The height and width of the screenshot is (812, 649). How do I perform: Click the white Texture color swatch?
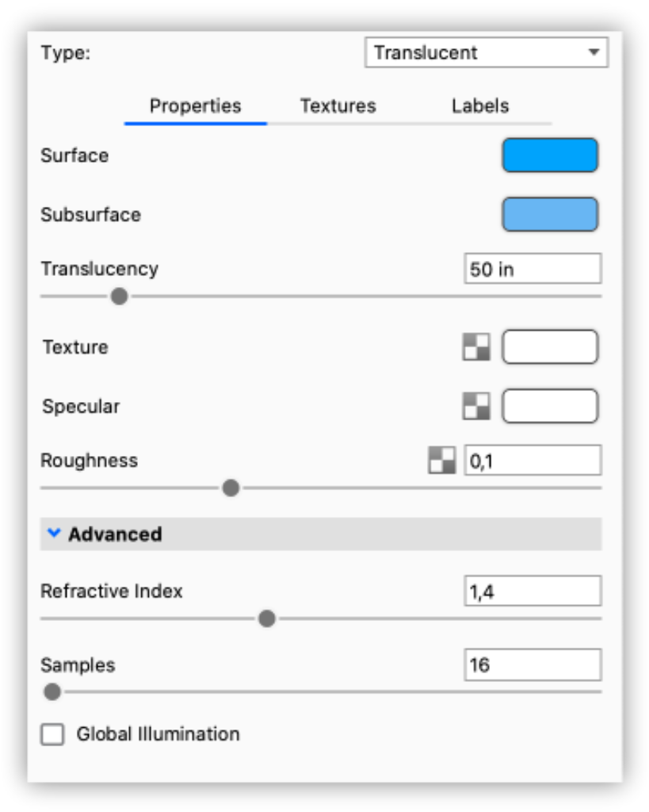coord(549,347)
